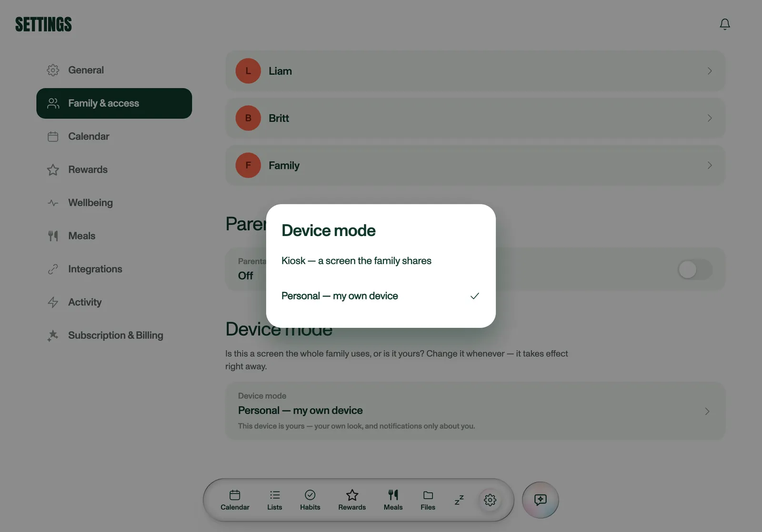Viewport: 762px width, 532px height.
Task: Click the SETTINGS page heading
Action: click(43, 25)
